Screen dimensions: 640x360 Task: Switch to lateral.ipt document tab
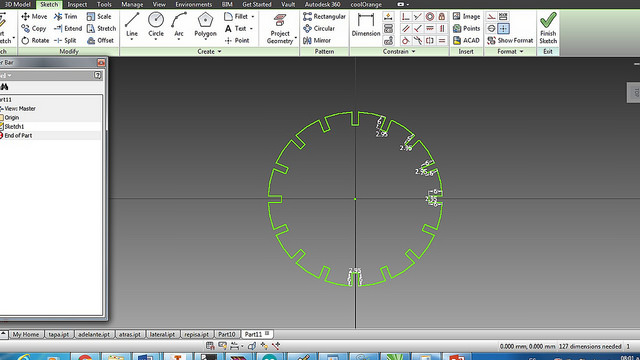(x=162, y=334)
